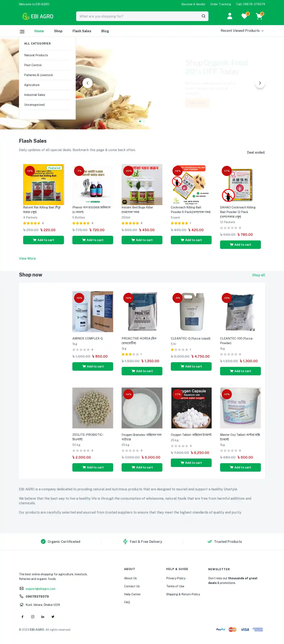284x644 pixels.
Task: Open the Instagram social icon
Action: click(33, 617)
